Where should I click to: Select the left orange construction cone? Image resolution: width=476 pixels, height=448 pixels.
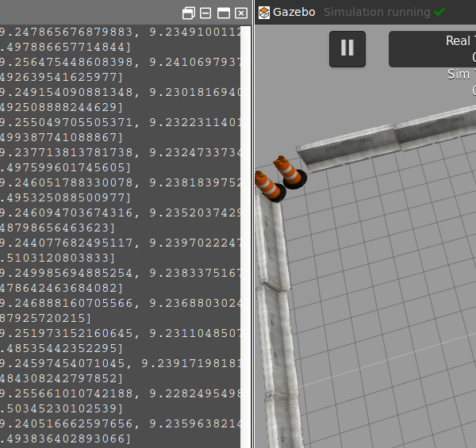268,185
